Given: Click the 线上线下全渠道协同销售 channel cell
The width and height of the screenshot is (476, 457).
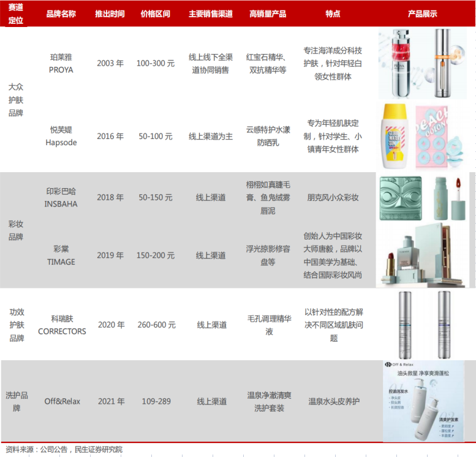Looking at the screenshot, I should pos(211,64).
